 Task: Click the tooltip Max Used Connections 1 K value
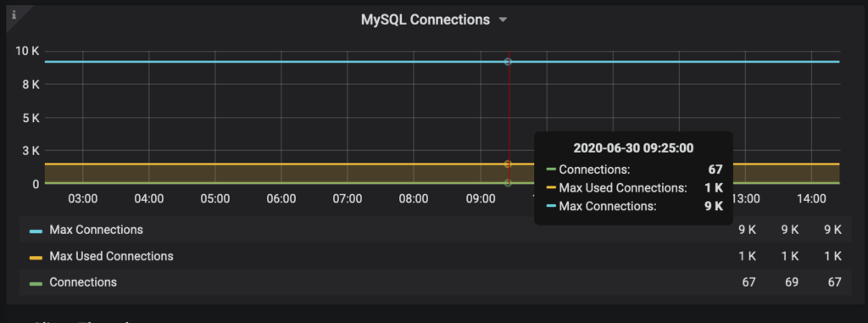[714, 188]
